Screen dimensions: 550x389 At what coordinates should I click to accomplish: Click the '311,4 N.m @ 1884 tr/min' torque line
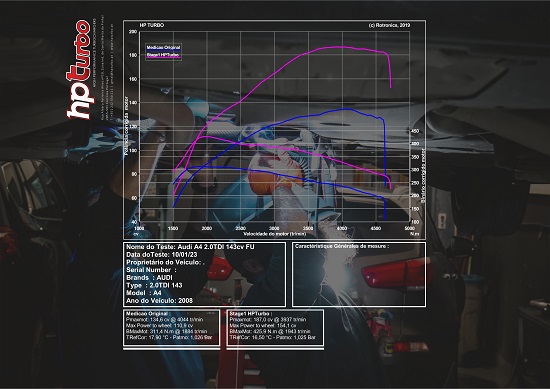click(167, 331)
